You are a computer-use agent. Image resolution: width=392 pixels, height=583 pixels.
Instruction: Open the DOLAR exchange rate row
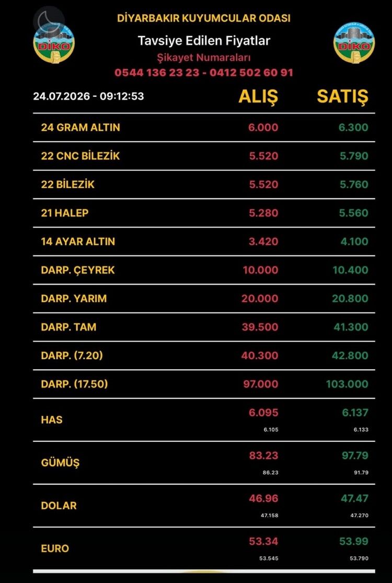204,506
